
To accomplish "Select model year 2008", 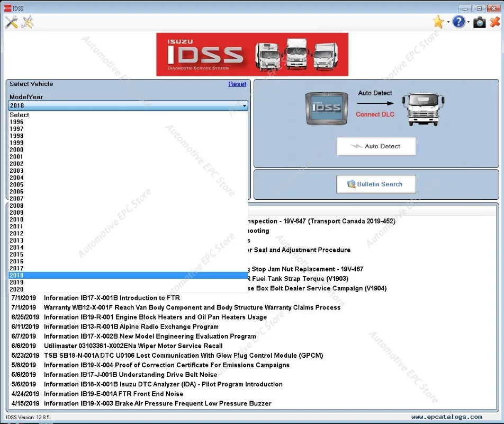I will click(x=128, y=206).
